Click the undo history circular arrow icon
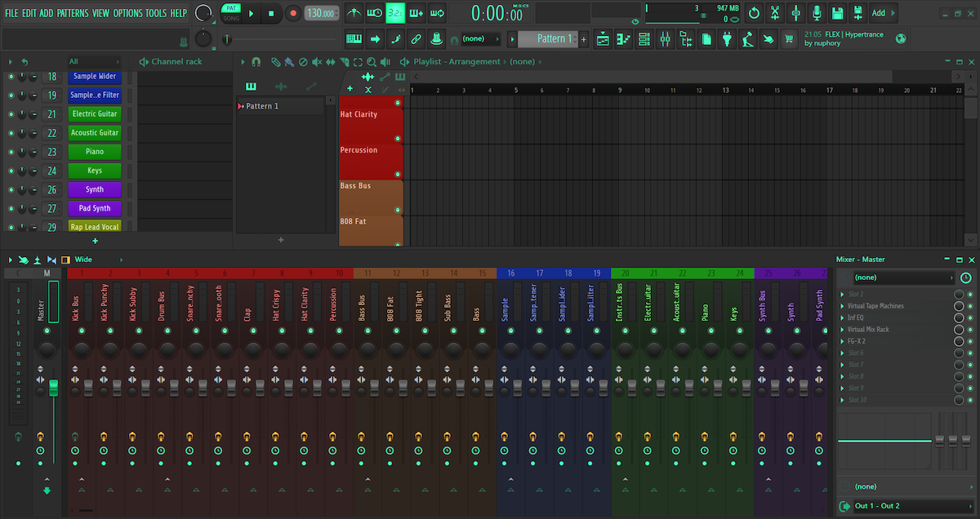Screen dimensions: 980x519 [754, 13]
